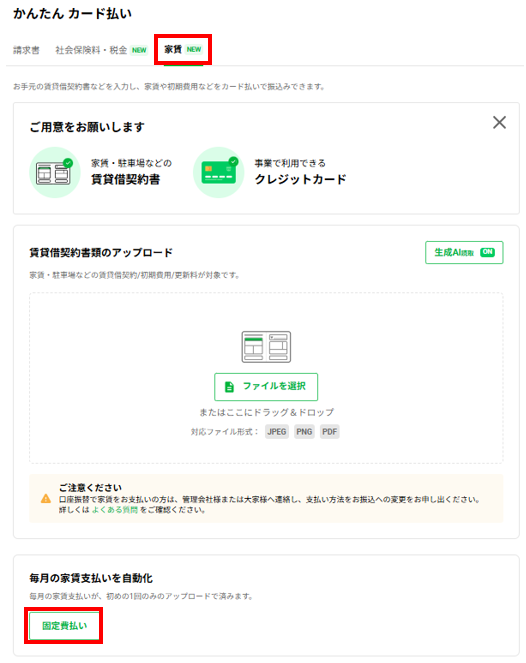Click the orange warning triangle icon
This screenshot has height=663, width=526.
(46, 499)
